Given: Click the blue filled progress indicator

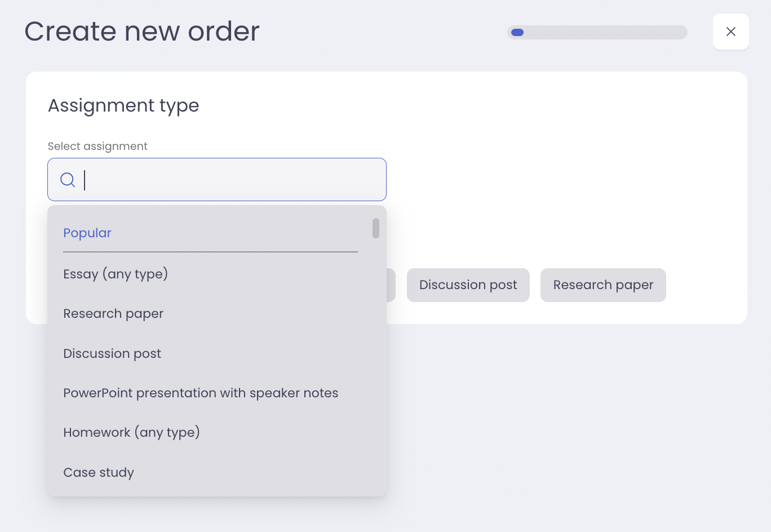Looking at the screenshot, I should [x=517, y=32].
